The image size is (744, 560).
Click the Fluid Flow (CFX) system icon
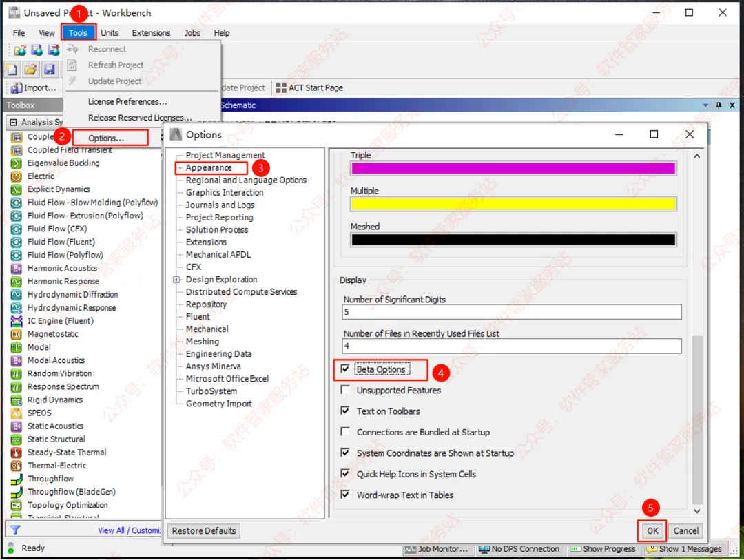click(x=16, y=229)
